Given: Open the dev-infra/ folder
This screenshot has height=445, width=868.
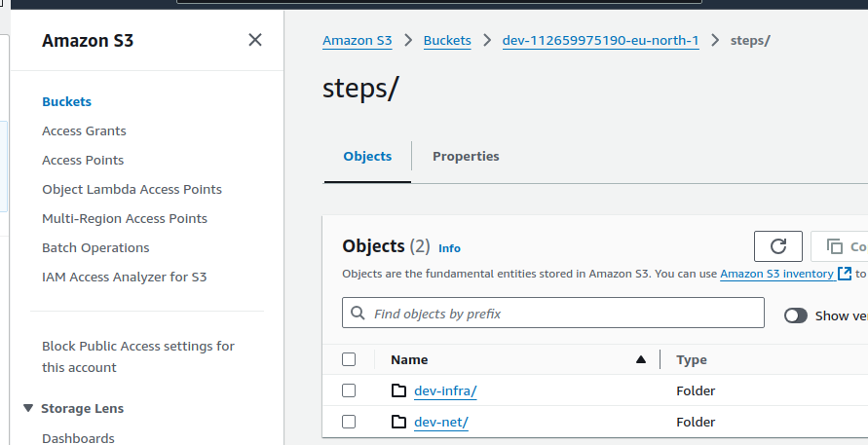Looking at the screenshot, I should pyautogui.click(x=445, y=390).
